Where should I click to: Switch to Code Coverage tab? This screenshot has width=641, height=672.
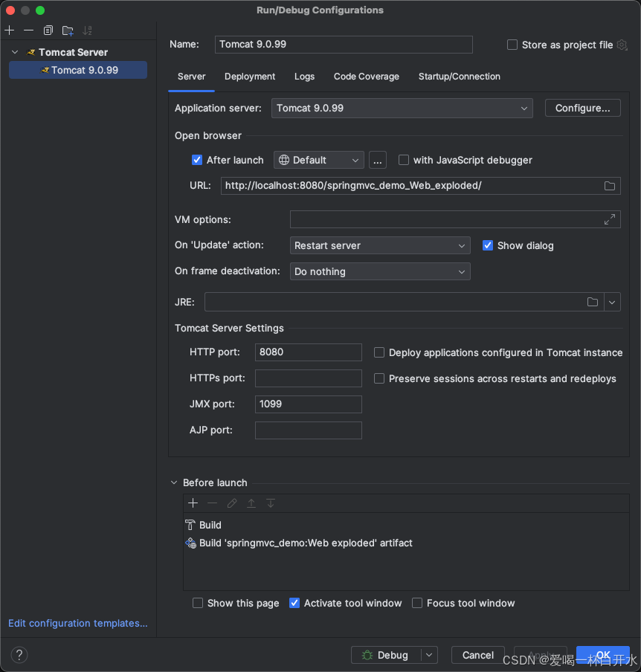click(366, 77)
